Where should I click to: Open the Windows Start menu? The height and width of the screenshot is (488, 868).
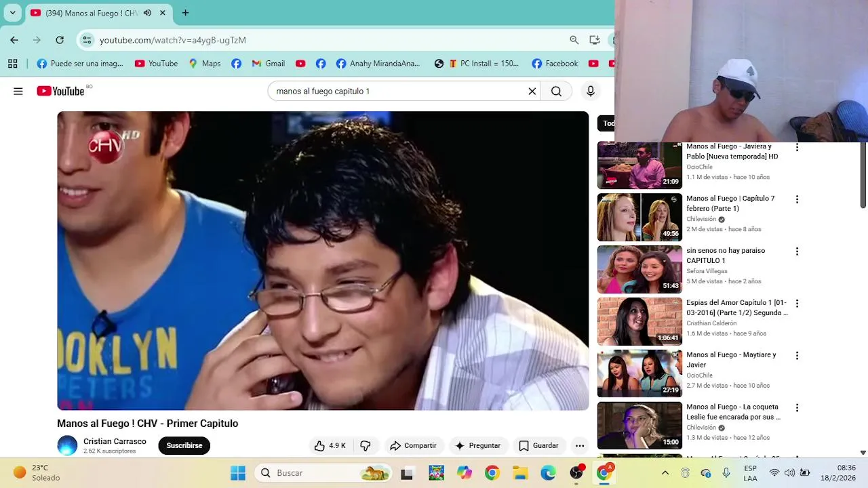tap(238, 473)
